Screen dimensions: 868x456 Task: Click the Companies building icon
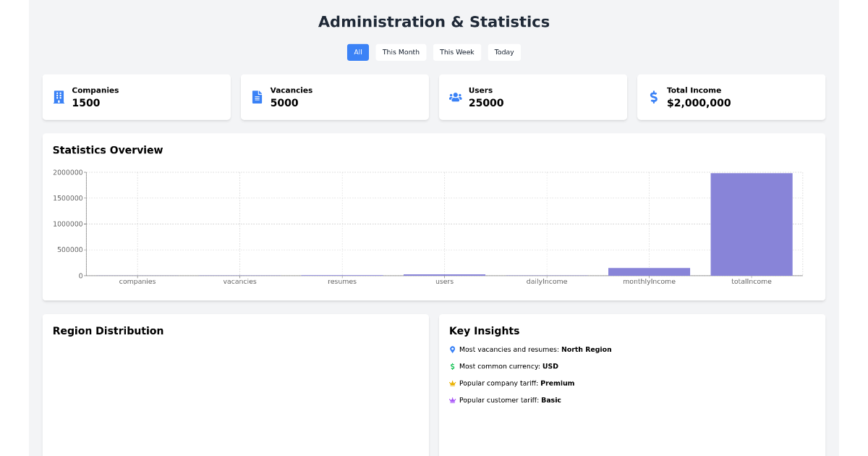(x=59, y=96)
